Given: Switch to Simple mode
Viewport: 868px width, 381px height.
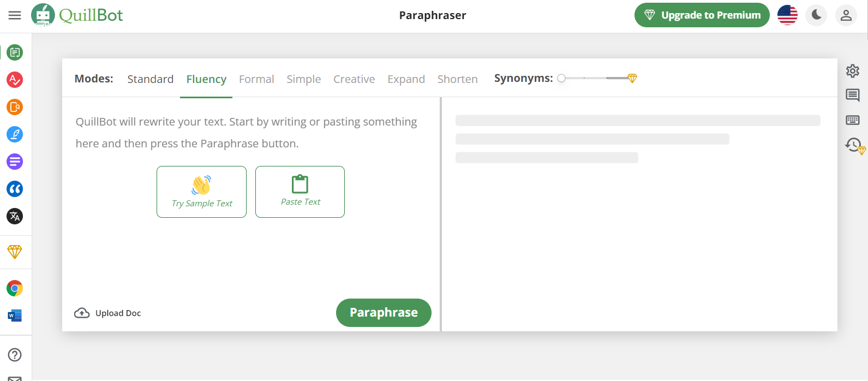Looking at the screenshot, I should coord(304,79).
